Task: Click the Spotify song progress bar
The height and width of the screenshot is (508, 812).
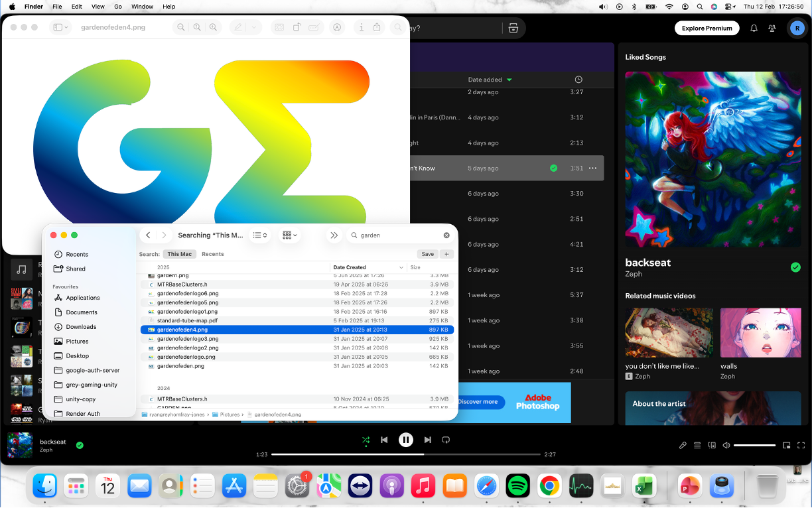Action: 406,454
